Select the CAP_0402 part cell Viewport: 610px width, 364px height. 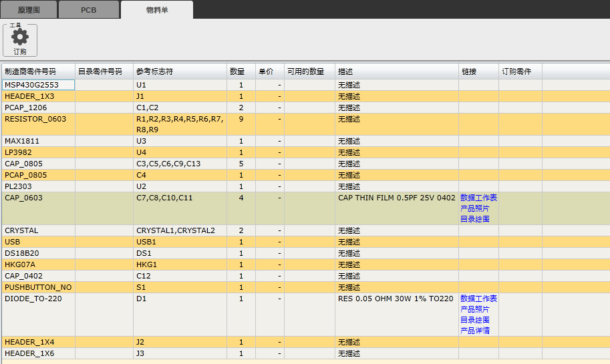click(39, 276)
